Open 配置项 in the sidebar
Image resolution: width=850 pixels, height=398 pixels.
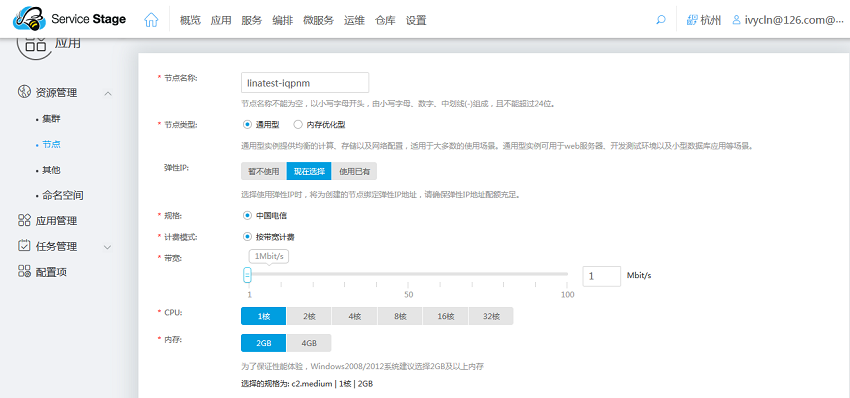(x=51, y=272)
